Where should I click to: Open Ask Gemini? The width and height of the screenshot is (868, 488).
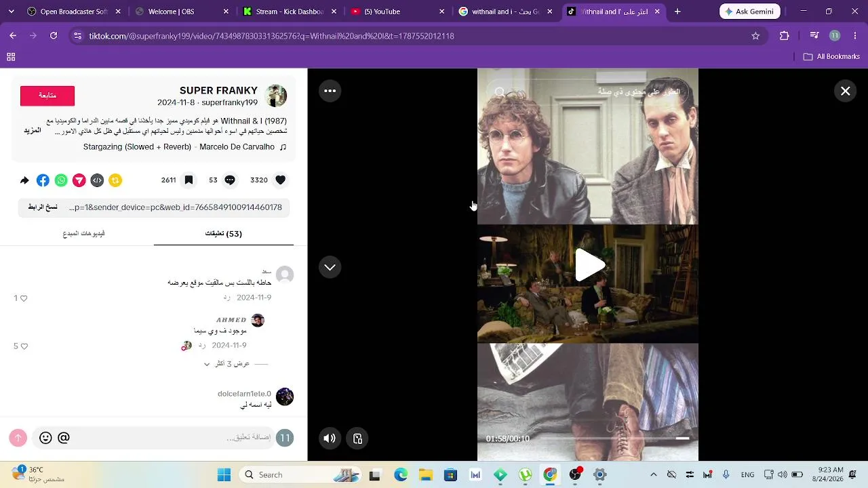[750, 12]
